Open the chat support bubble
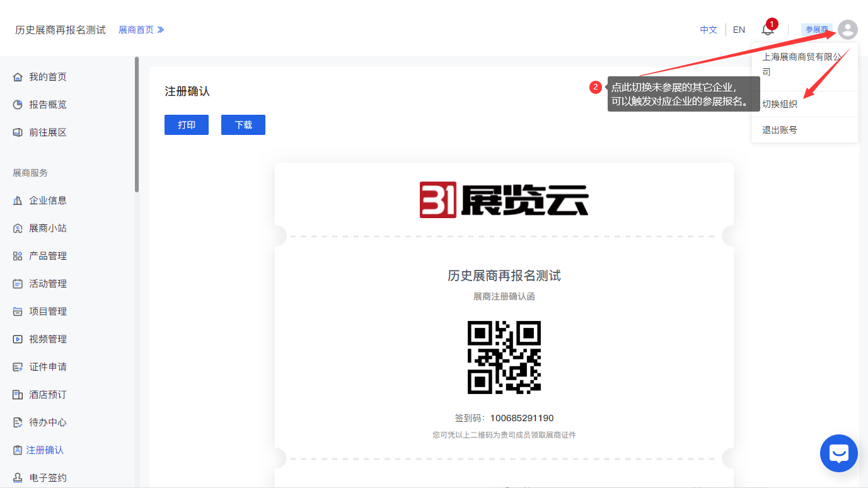868x488 pixels. [x=838, y=453]
